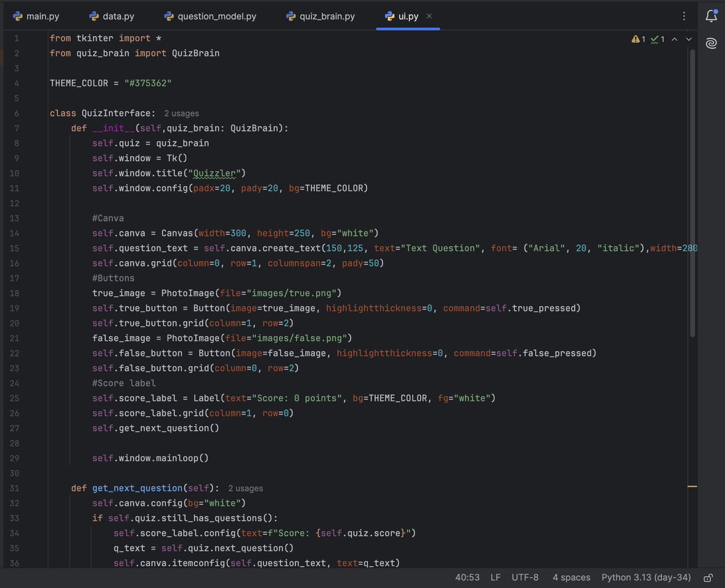Click the 40:53 cursor position indicator
The image size is (725, 588).
467,577
